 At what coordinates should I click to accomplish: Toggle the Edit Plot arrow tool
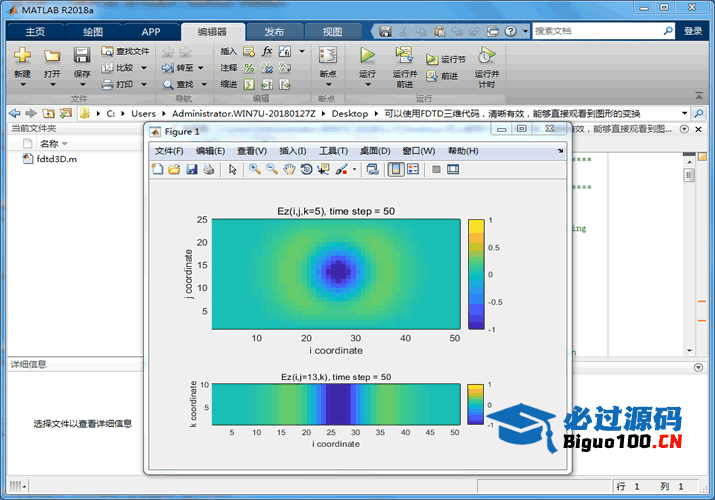[232, 170]
